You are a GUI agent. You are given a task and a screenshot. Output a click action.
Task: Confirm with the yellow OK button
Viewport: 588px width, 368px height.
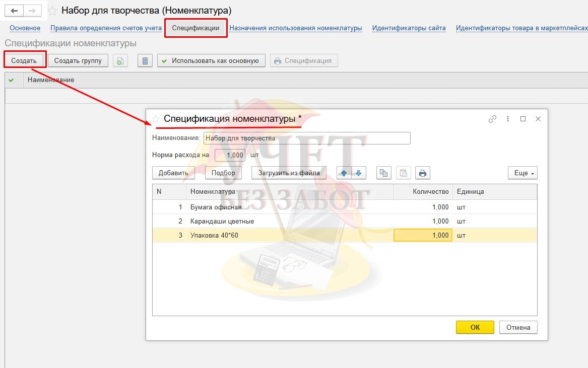coord(475,327)
